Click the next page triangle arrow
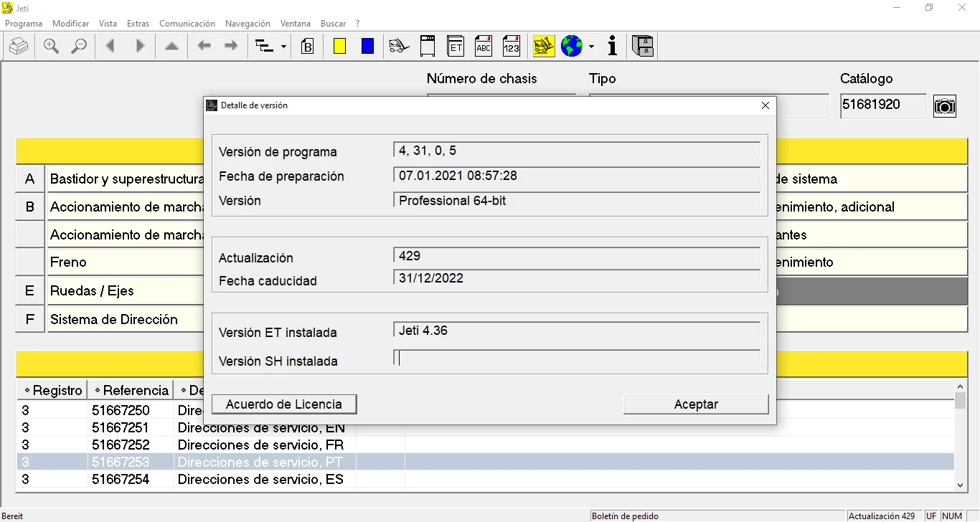 click(x=140, y=47)
